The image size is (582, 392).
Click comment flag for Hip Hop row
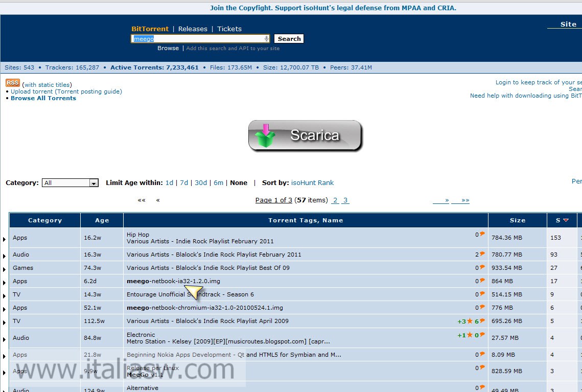coord(482,234)
